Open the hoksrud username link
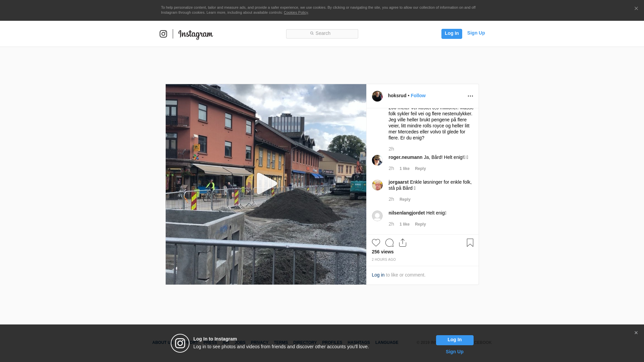The height and width of the screenshot is (362, 644). (397, 96)
